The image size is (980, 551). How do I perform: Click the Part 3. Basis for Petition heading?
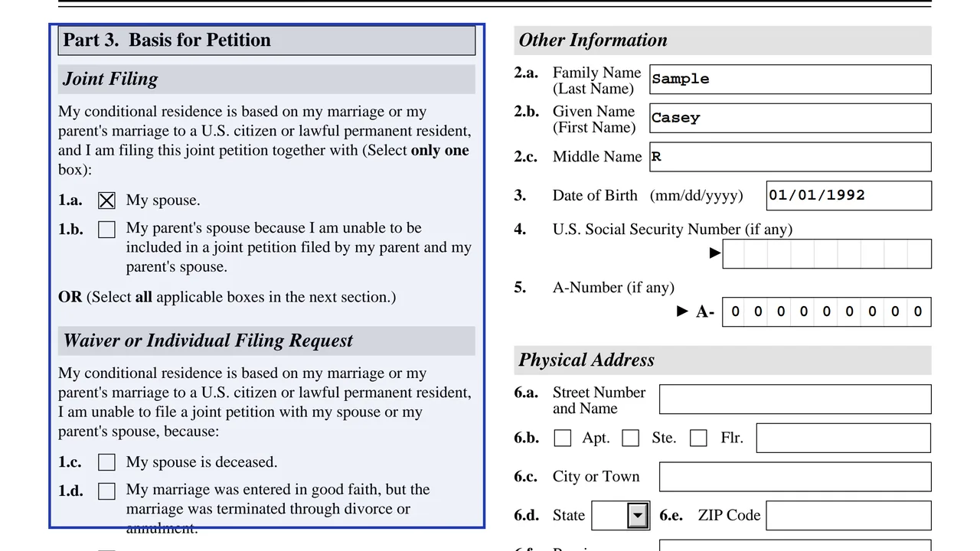pos(266,41)
